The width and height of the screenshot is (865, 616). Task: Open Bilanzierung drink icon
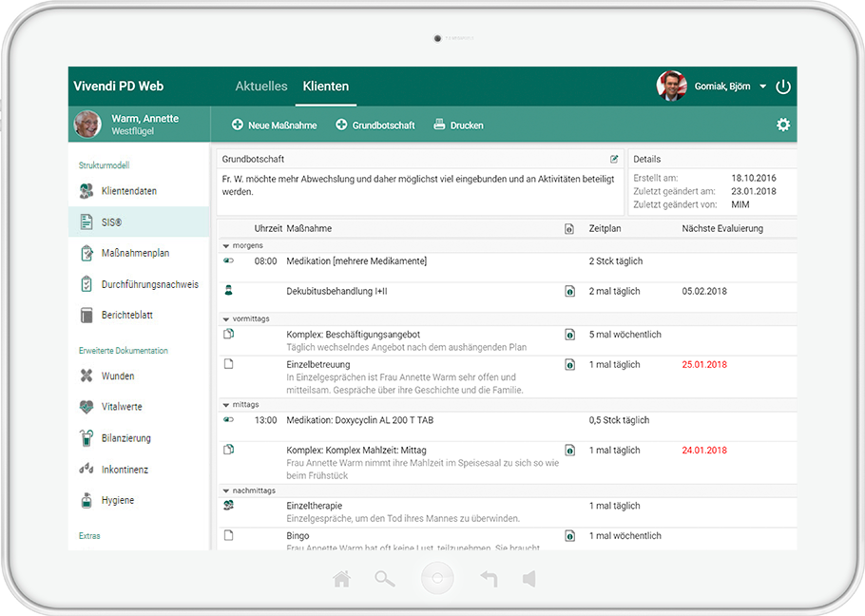[x=86, y=438]
